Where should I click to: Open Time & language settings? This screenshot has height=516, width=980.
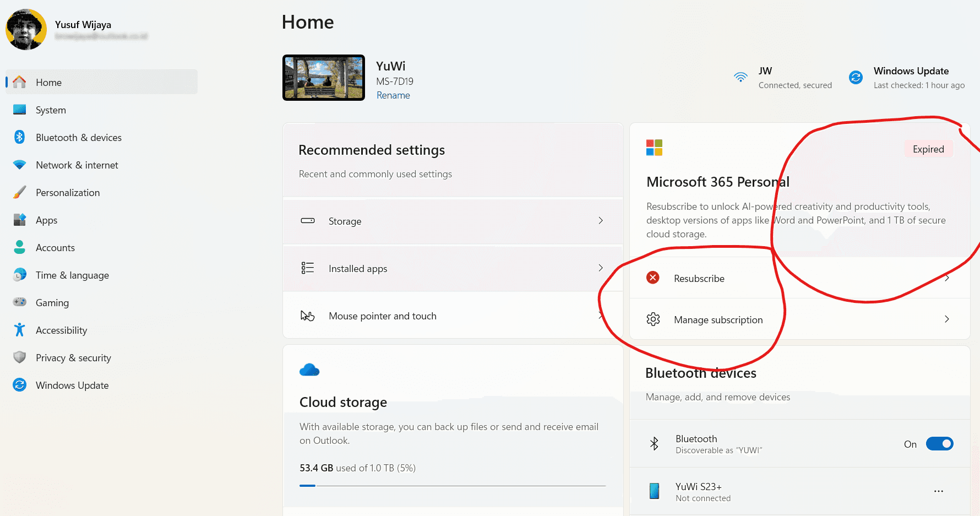tap(101, 275)
